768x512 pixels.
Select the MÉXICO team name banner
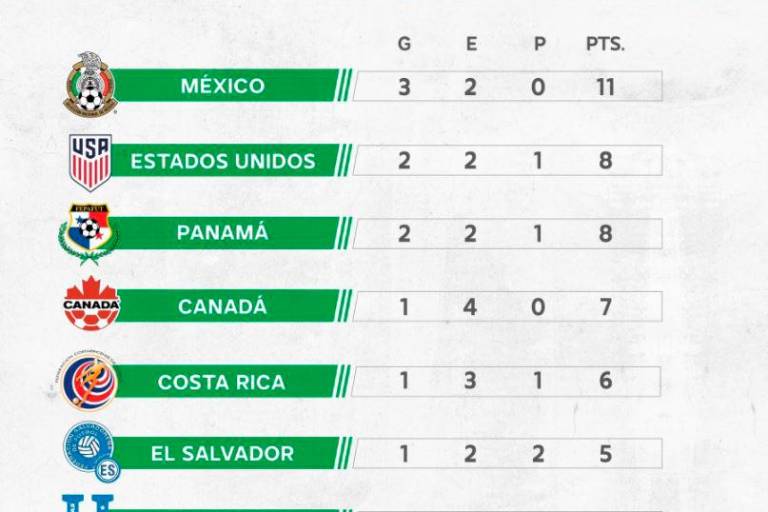pos(224,86)
